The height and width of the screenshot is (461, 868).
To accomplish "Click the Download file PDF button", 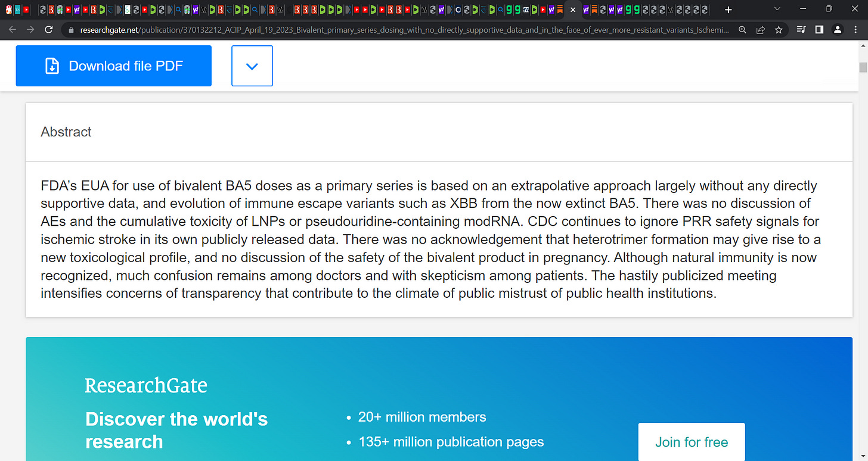I will 114,66.
